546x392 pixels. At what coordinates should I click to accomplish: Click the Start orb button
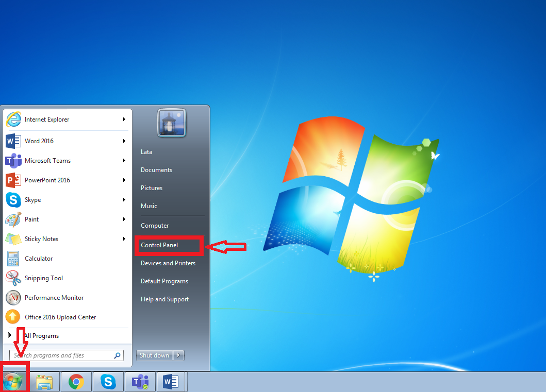coord(13,382)
